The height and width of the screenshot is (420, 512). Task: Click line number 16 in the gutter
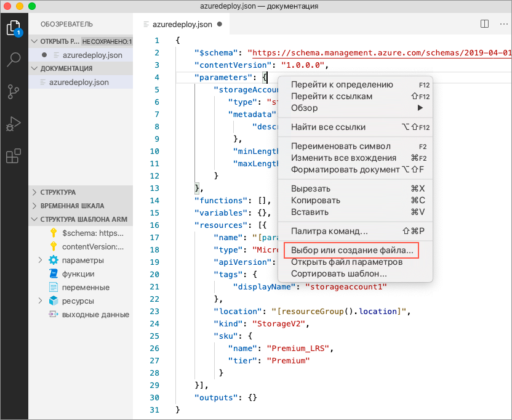pos(154,225)
